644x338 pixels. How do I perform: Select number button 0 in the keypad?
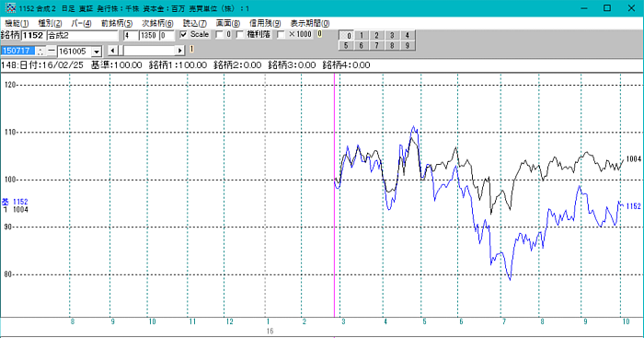point(346,35)
